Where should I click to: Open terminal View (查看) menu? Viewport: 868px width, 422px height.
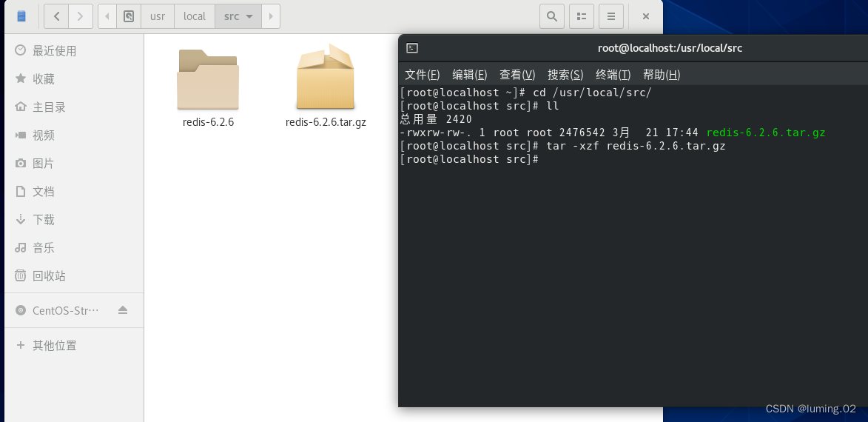pyautogui.click(x=517, y=74)
